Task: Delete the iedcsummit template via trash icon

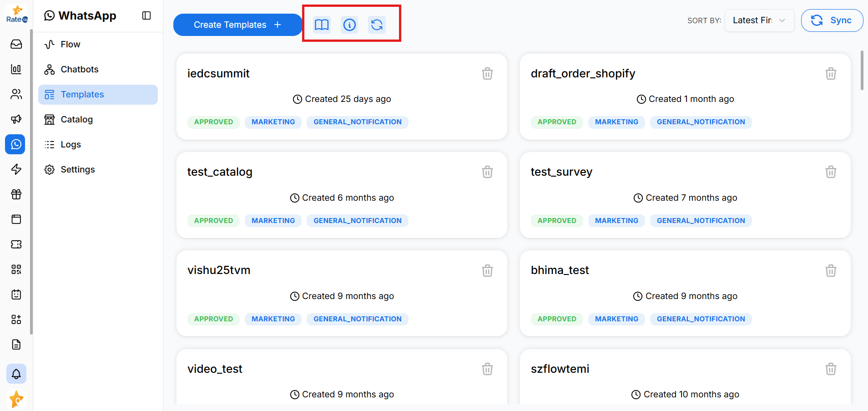Action: click(x=487, y=73)
